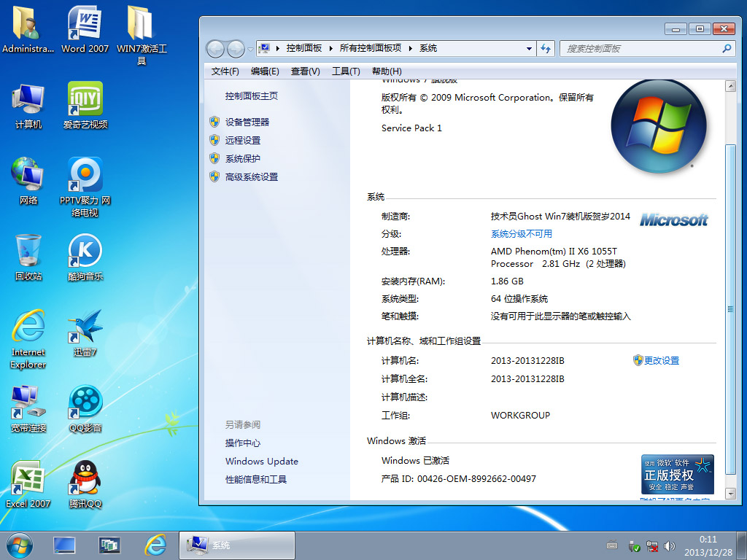Expand arrow before 控制面板 breadcrumb
Image resolution: width=747 pixels, height=560 pixels.
[277, 48]
